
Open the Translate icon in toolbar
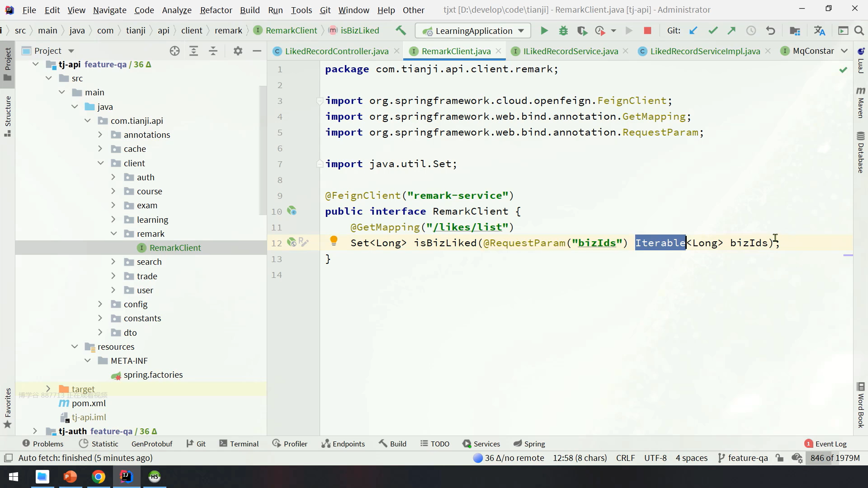pos(819,31)
